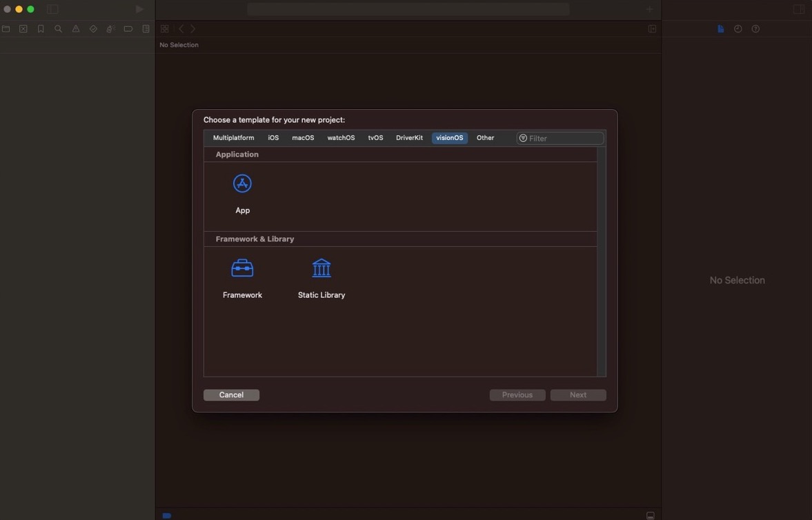
Task: Show the History inspector clock icon
Action: tap(738, 29)
